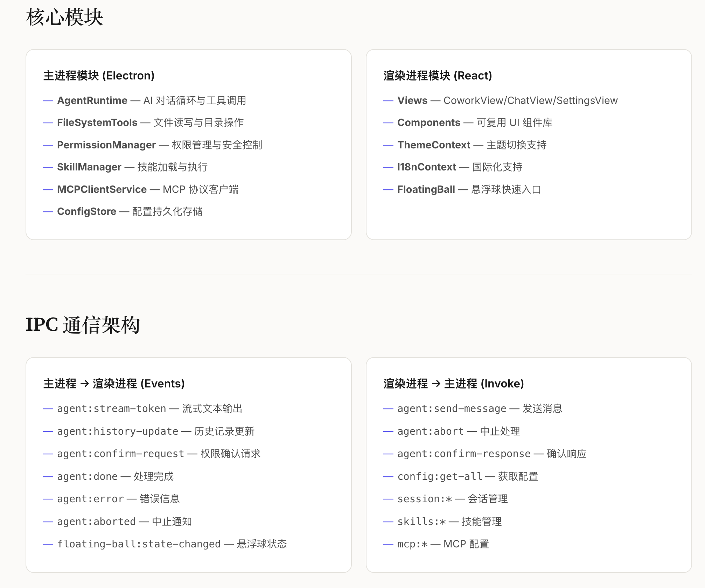Select the config:get-all invoke item
Viewport: 705px width, 588px height.
point(440,476)
